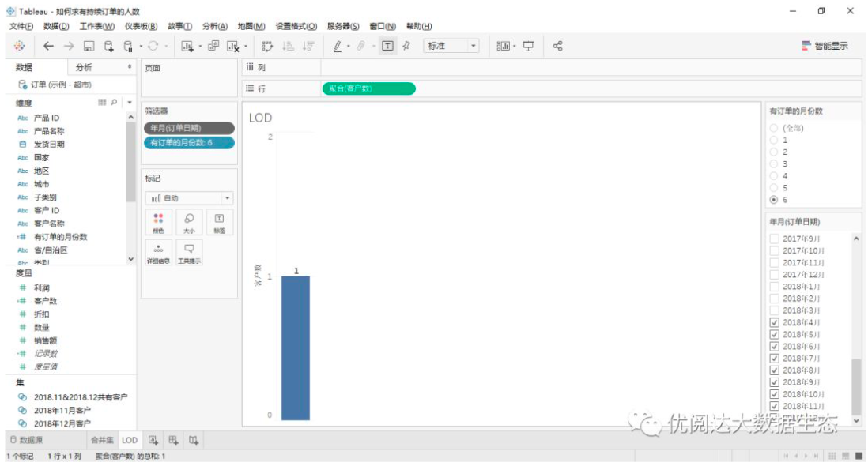
Task: Click the Detail marks card
Action: (158, 253)
